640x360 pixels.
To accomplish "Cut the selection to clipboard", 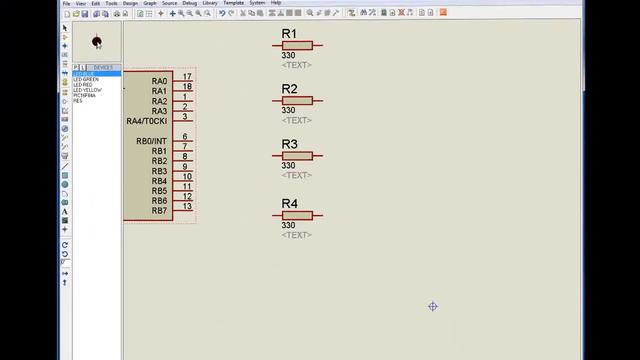I will [x=243, y=13].
